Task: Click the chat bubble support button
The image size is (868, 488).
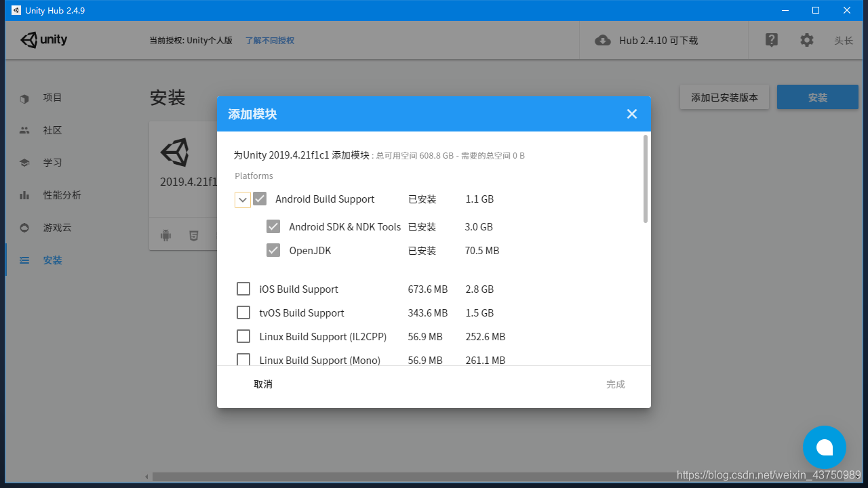Action: 825,447
